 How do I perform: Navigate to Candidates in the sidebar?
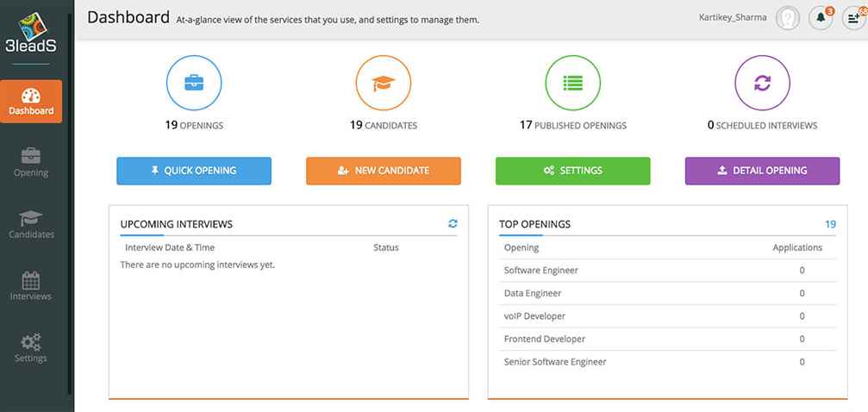click(31, 225)
